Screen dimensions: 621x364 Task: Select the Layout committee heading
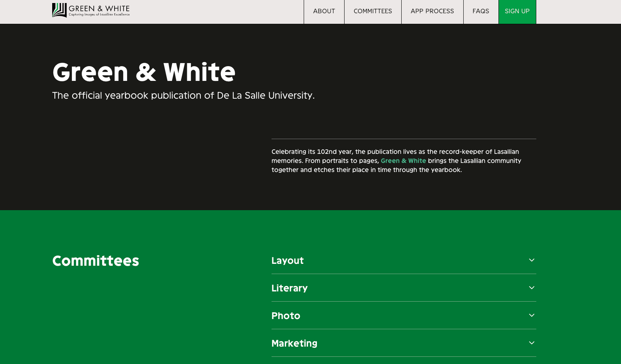coord(287,261)
